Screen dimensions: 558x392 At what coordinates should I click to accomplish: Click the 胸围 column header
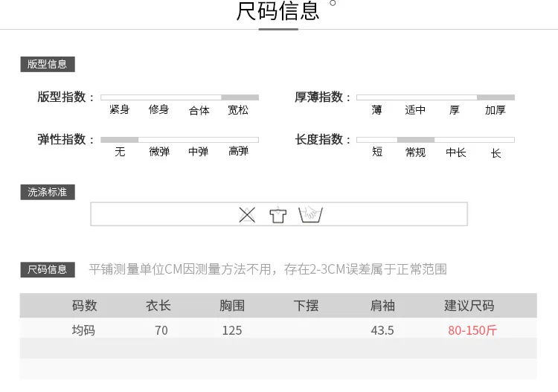click(x=232, y=306)
